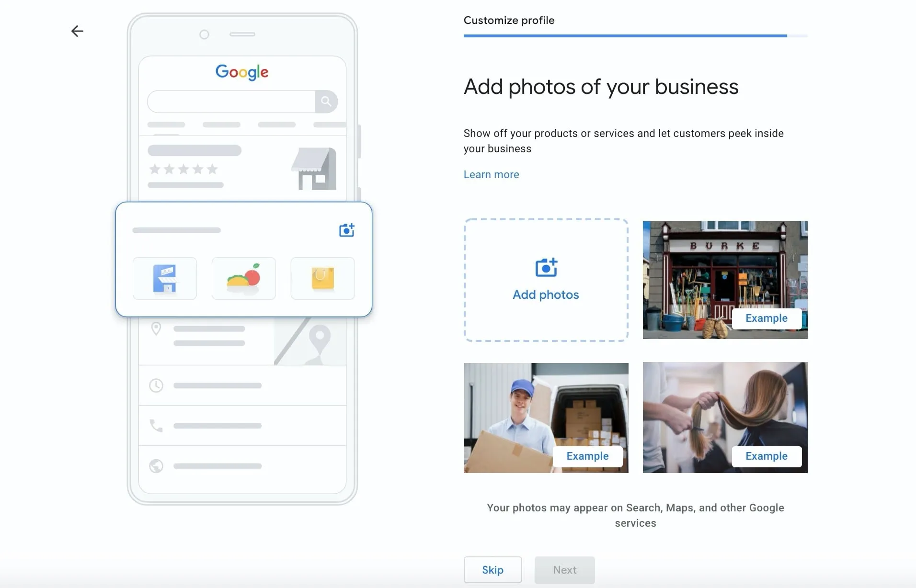The height and width of the screenshot is (588, 916).
Task: Click the five-star rating in mockup
Action: [183, 169]
